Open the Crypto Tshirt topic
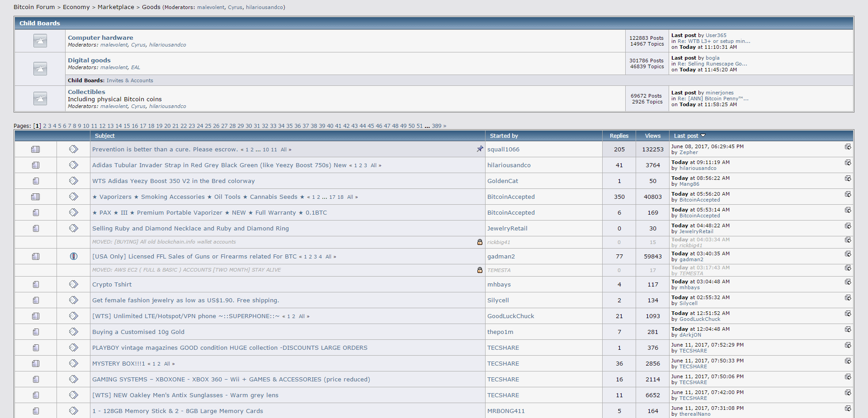868x418 pixels. tap(112, 284)
